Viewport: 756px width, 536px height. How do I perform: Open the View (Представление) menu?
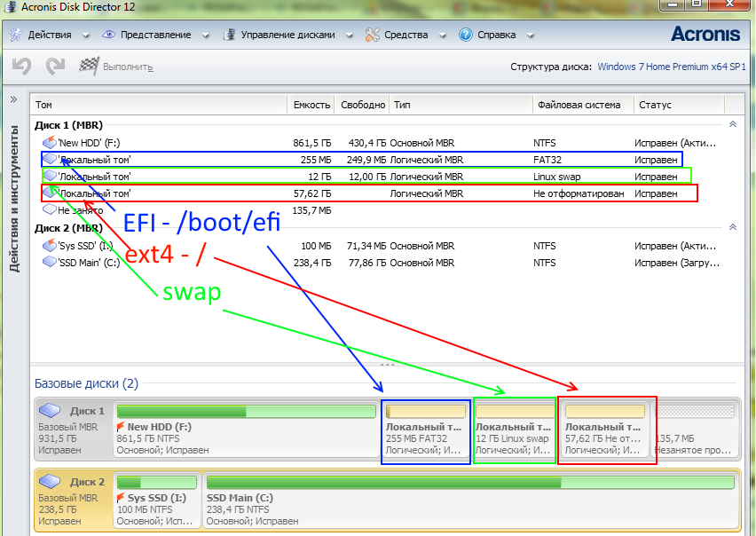click(156, 35)
